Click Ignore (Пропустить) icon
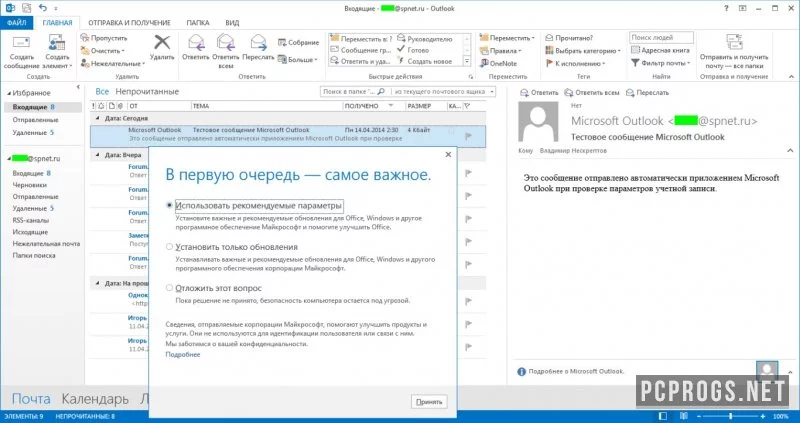The width and height of the screenshot is (800, 423). [x=85, y=38]
